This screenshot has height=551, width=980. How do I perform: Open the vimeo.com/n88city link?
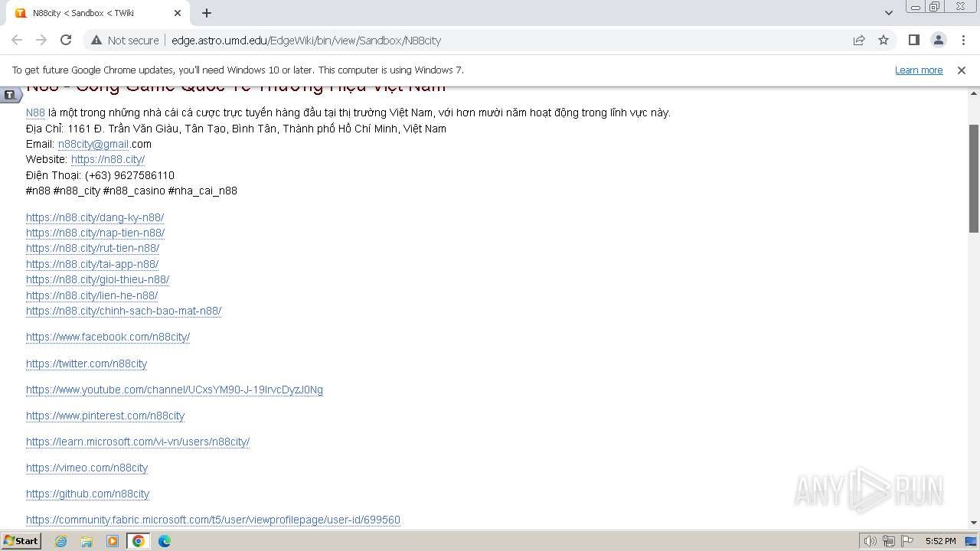tap(87, 468)
